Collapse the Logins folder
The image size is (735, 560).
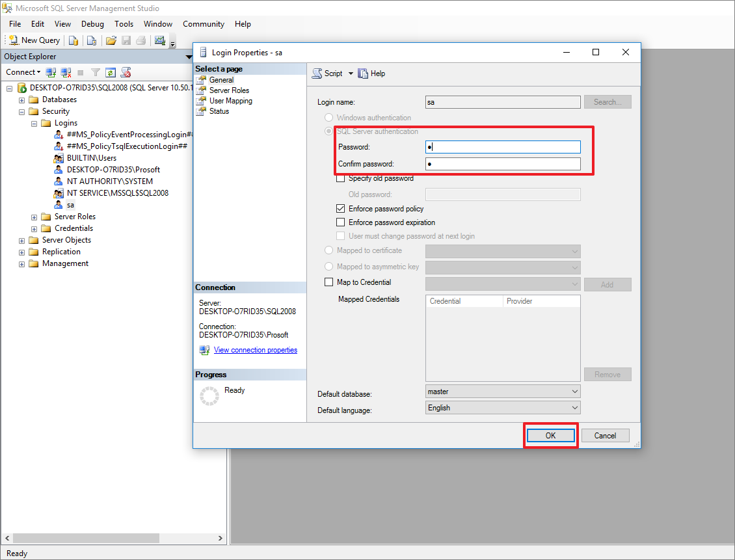[34, 124]
